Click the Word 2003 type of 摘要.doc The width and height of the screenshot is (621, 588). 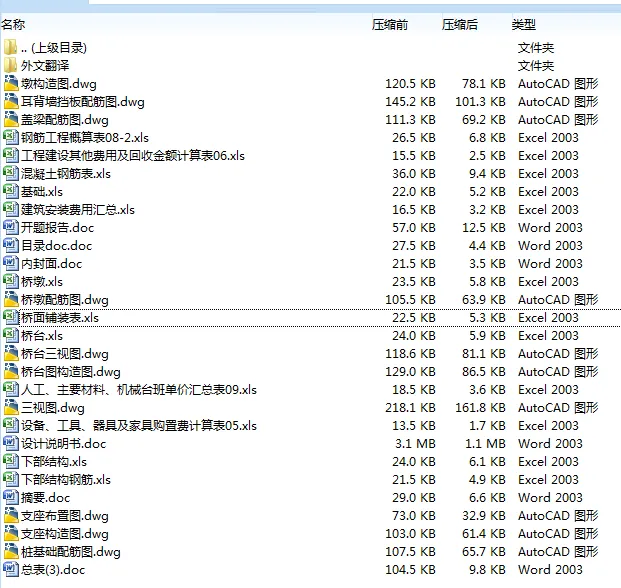(550, 497)
